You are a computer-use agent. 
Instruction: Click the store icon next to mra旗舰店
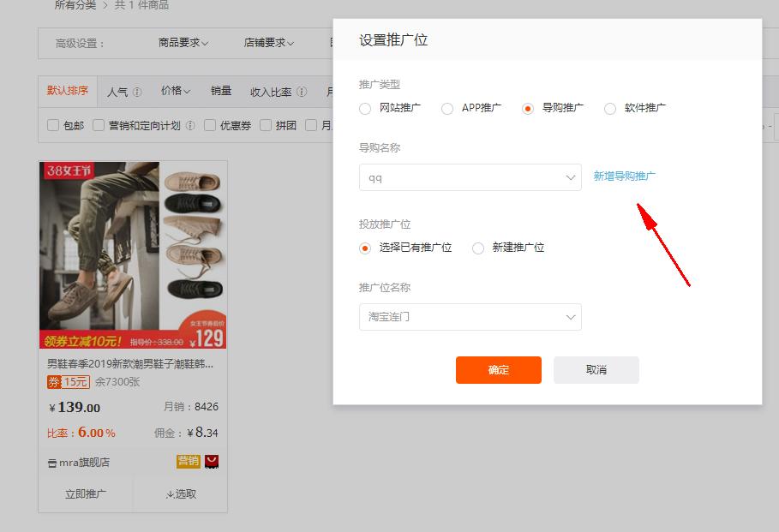[x=51, y=461]
